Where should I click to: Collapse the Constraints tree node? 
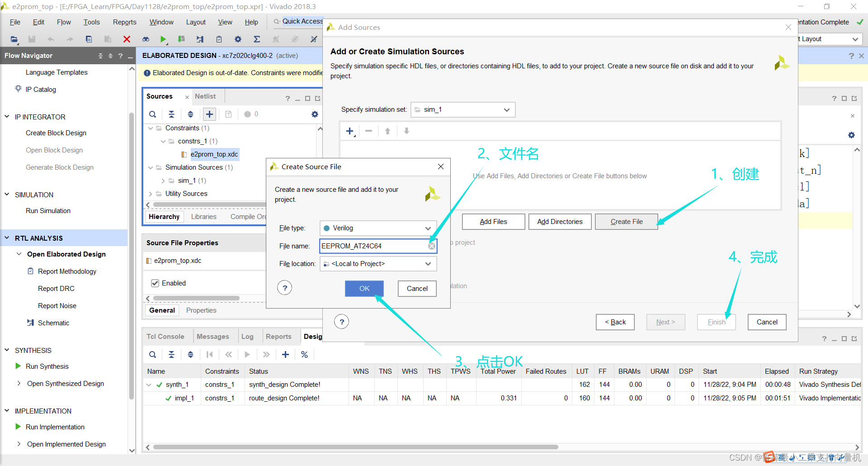tap(151, 128)
